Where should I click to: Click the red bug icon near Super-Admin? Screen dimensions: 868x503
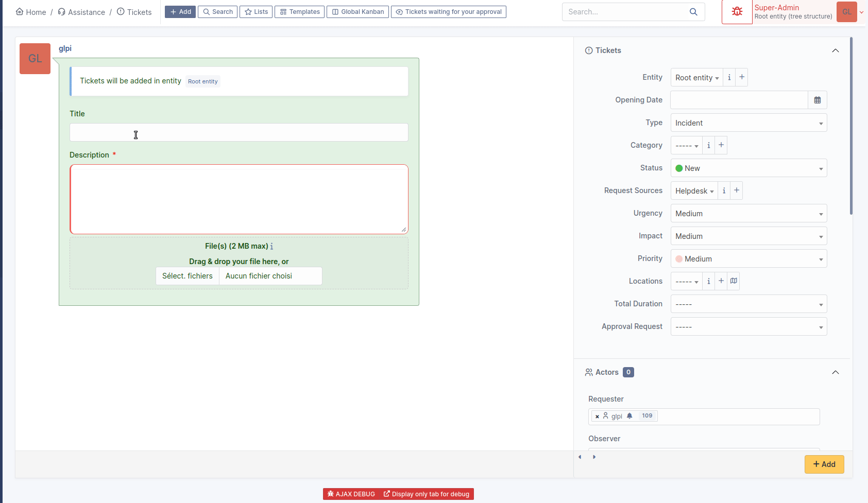[x=737, y=11]
